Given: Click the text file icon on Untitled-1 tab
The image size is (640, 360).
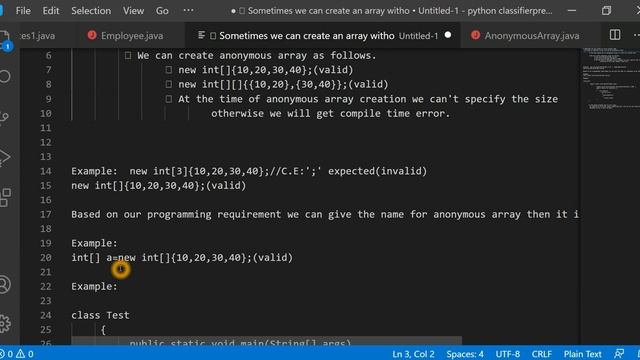Looking at the screenshot, I should (x=201, y=35).
